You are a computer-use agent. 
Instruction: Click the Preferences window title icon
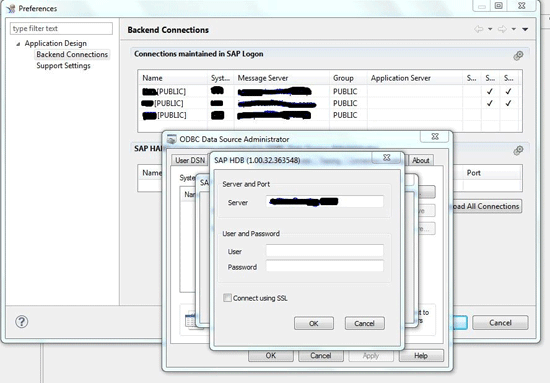click(11, 8)
